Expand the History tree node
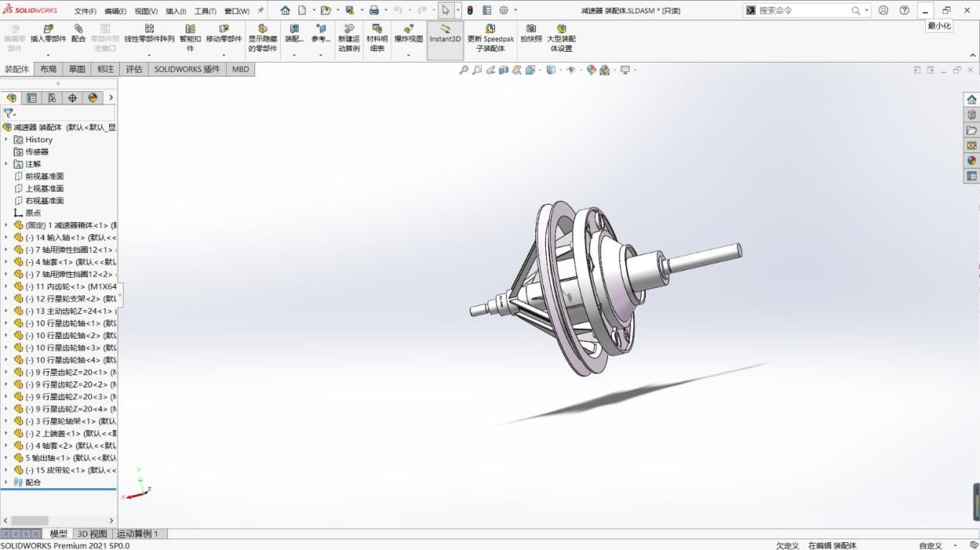980x550 pixels. 6,140
